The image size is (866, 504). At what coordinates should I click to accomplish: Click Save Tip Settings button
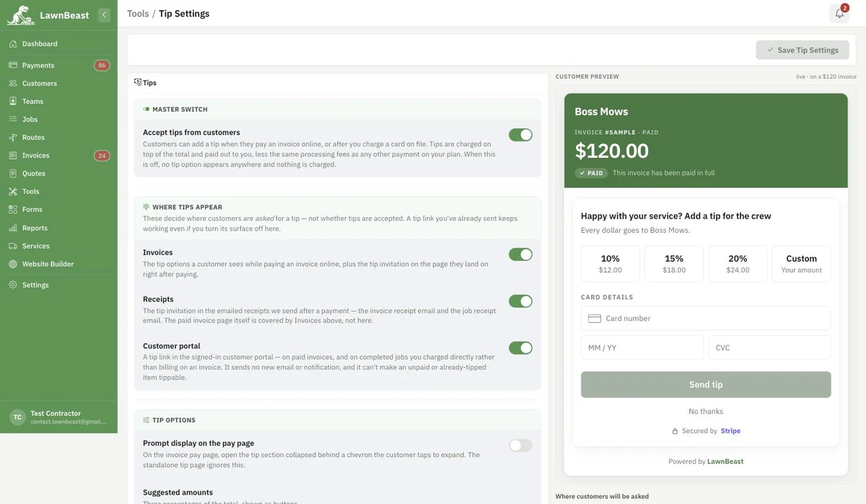click(802, 50)
